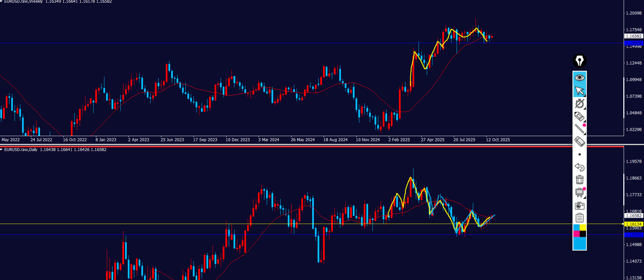Open the clipboard notes icon

(580, 218)
